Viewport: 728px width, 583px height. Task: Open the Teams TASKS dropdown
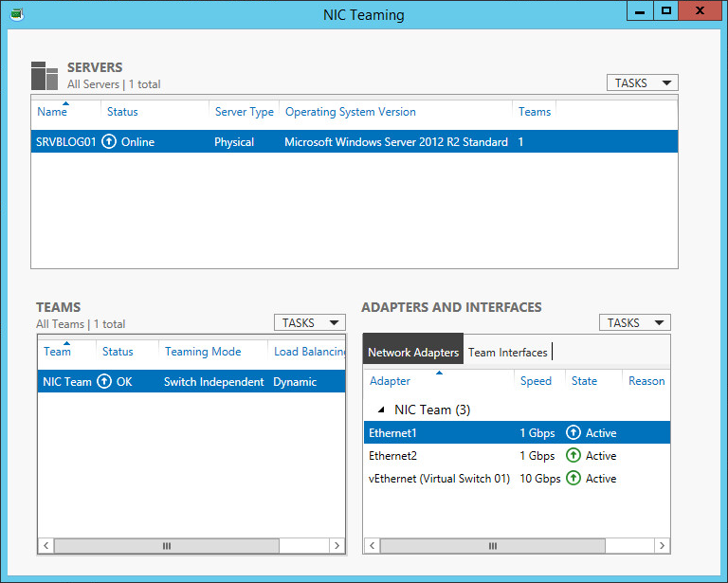(x=309, y=323)
